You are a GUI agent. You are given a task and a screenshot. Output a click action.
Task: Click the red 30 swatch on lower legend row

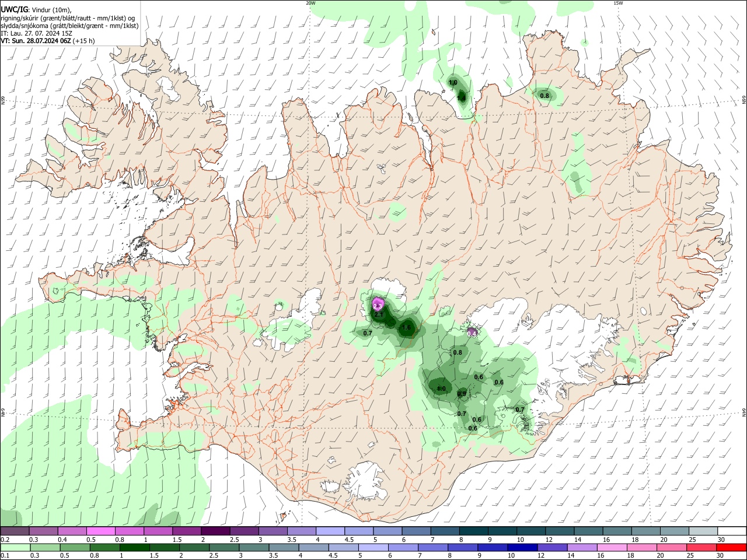point(731,547)
